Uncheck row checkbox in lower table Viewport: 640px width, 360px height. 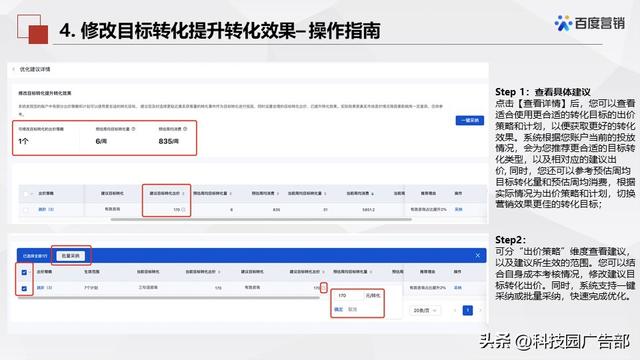pos(24,288)
